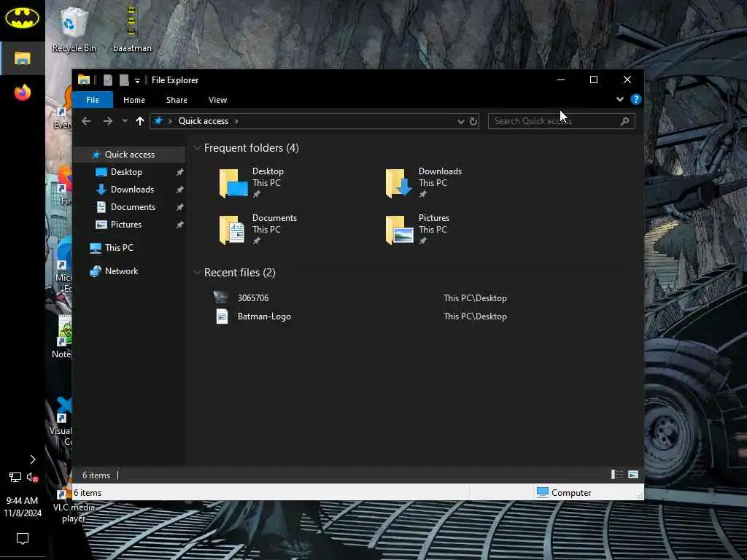The image size is (747, 560).
Task: Show hidden tray icons chevron
Action: coord(32,459)
